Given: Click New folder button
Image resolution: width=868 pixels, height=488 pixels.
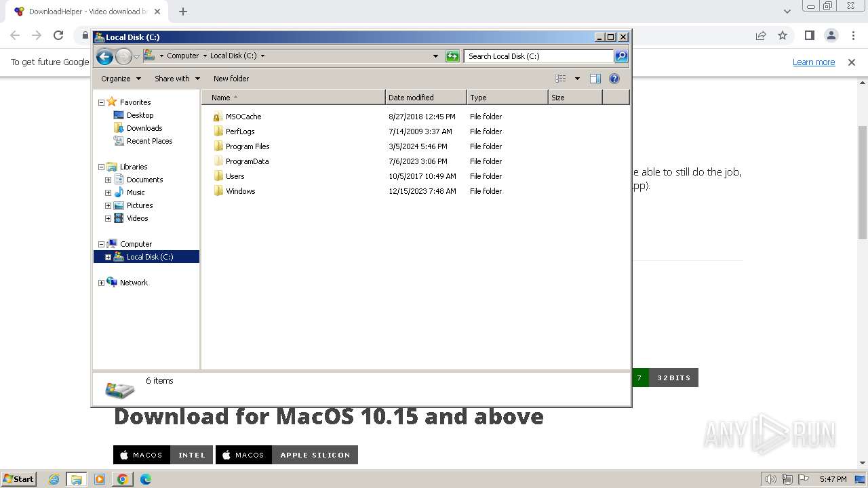Looking at the screenshot, I should click(231, 79).
